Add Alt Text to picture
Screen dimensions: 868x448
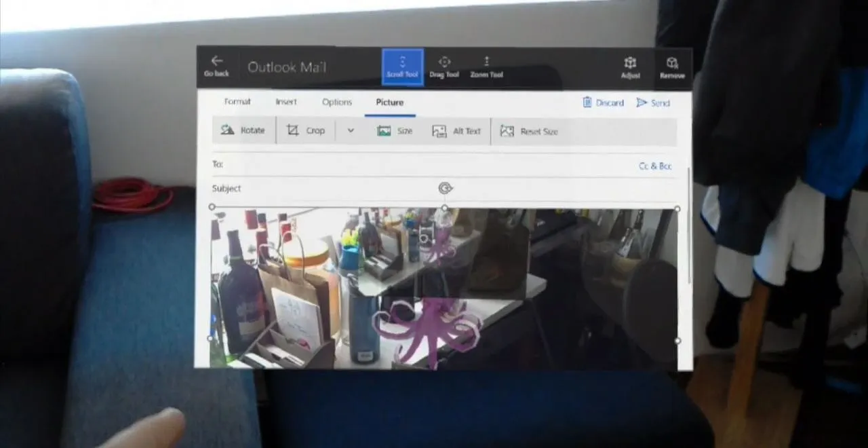click(x=456, y=131)
